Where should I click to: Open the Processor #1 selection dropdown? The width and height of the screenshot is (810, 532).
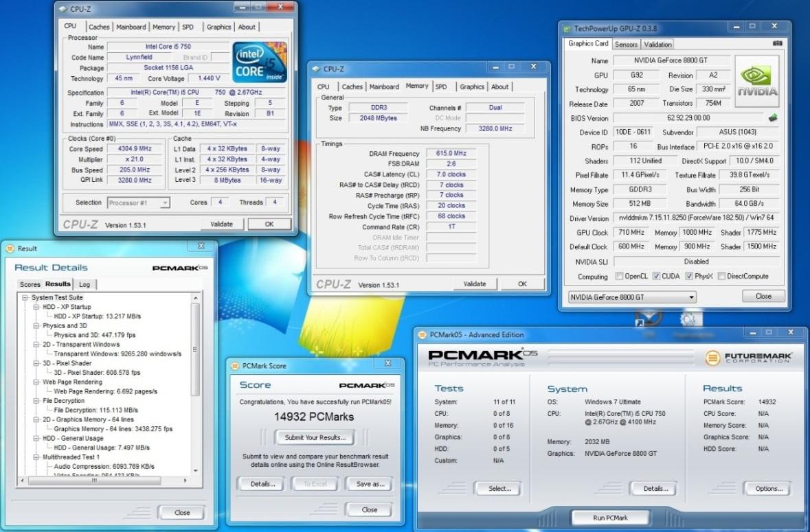point(139,203)
